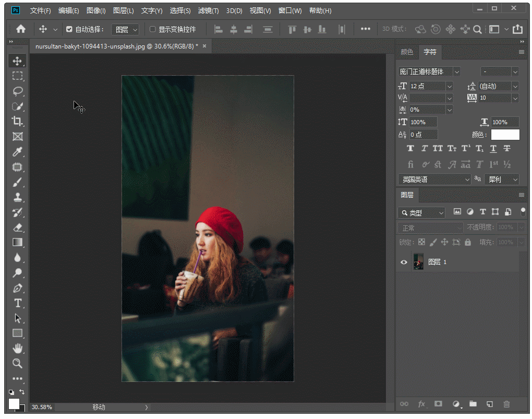This screenshot has height=419, width=532.
Task: Open the Share icon at top right
Action: 517,29
